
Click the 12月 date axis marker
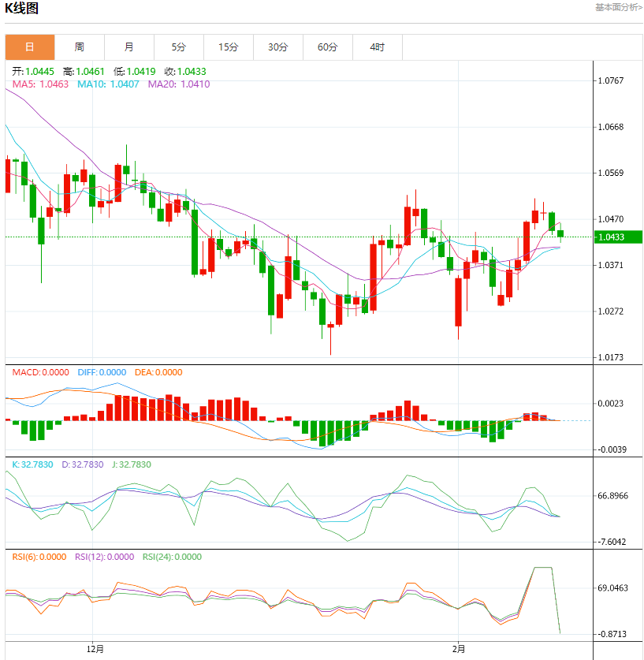[x=95, y=649]
